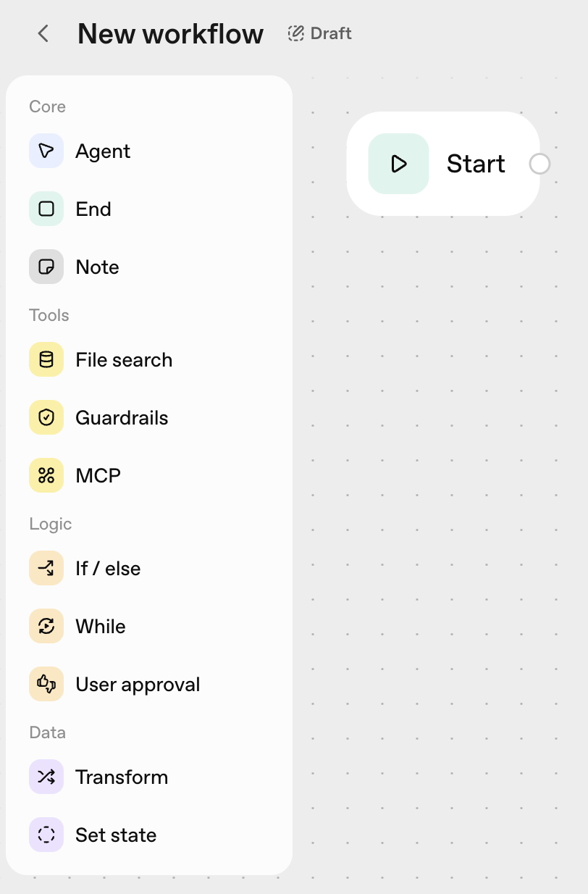Click the Start node play icon
The width and height of the screenshot is (588, 894).
point(398,164)
